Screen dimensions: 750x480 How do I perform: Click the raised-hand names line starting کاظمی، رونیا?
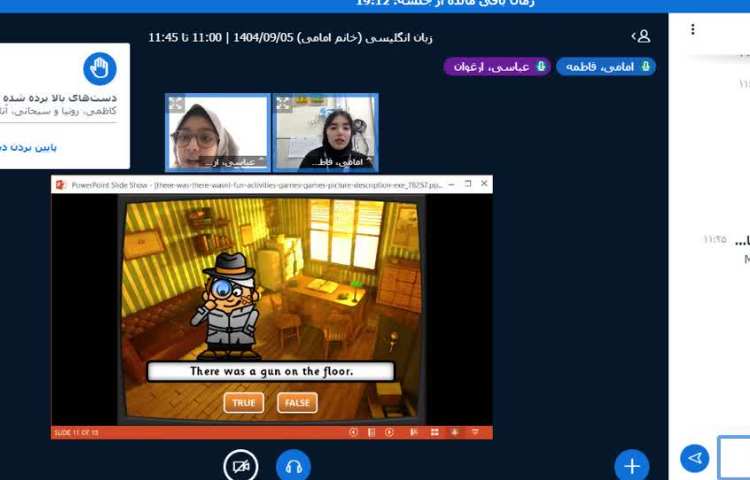click(58, 111)
